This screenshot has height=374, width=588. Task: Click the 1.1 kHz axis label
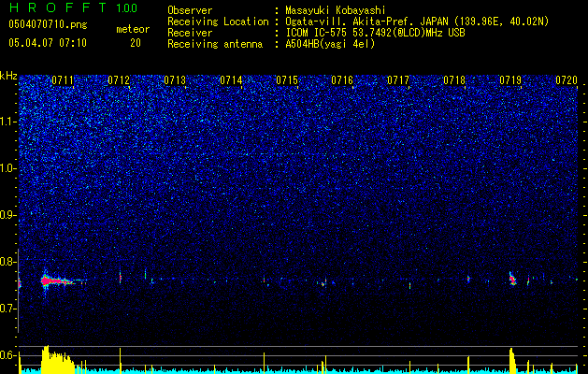point(8,122)
